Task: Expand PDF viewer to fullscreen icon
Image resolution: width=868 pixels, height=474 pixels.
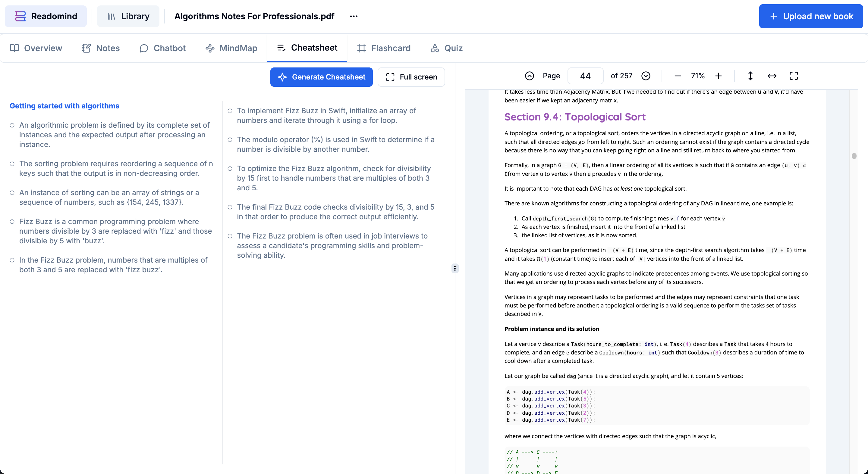Action: (794, 76)
